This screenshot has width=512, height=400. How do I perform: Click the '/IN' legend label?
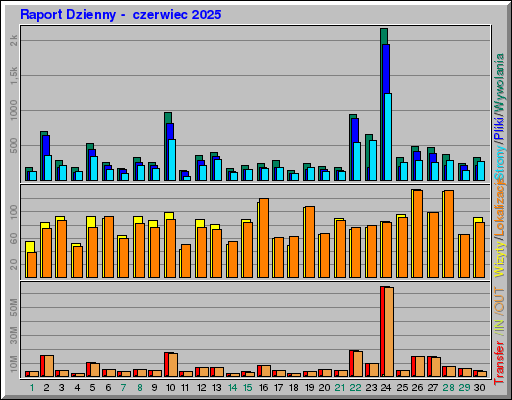coord(500,327)
